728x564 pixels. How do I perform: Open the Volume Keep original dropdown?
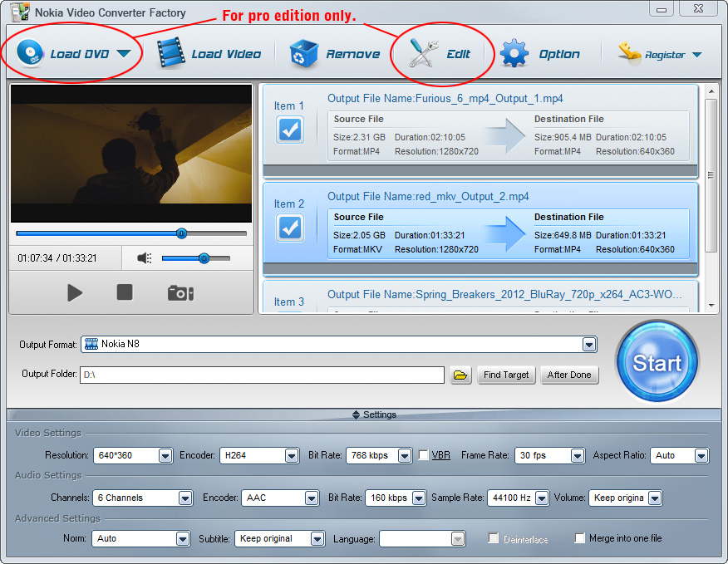[x=655, y=498]
